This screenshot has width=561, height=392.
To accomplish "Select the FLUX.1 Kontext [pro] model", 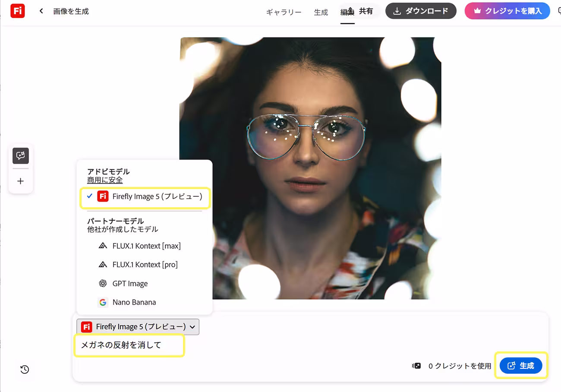I will pos(145,265).
